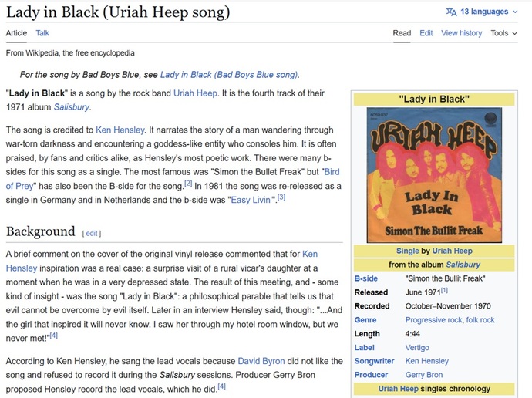Open the David Byron link
532x398 pixels.
pyautogui.click(x=261, y=361)
